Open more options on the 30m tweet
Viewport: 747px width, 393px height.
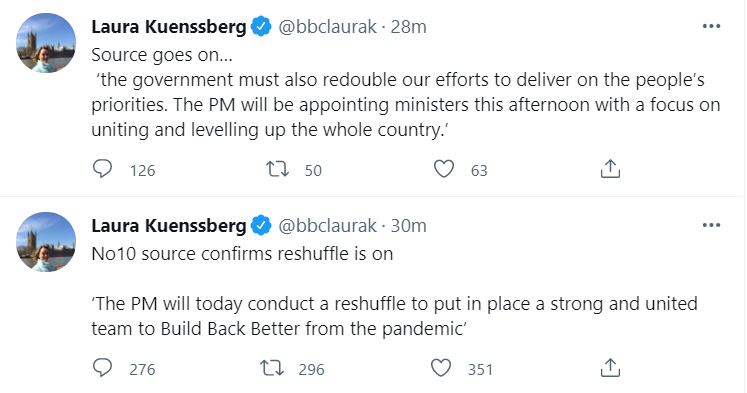(711, 225)
